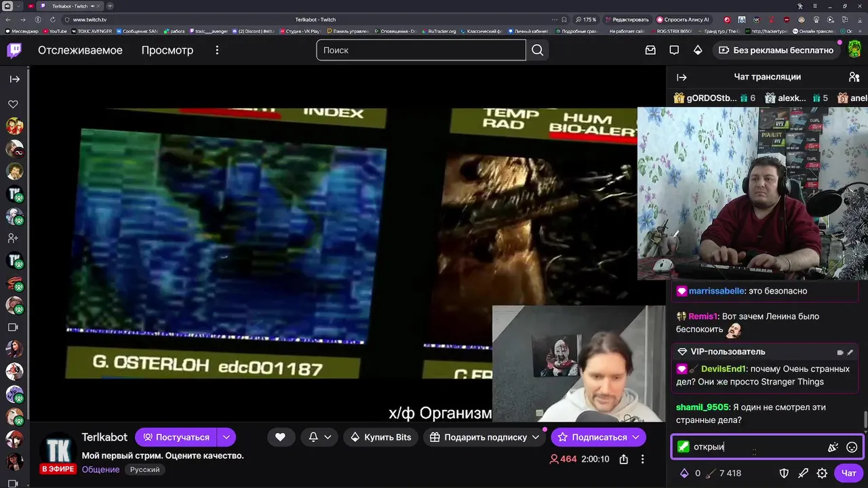Viewport: 868px width, 488px height.
Task: Open the party popper celebration icon in chat
Action: click(833, 447)
